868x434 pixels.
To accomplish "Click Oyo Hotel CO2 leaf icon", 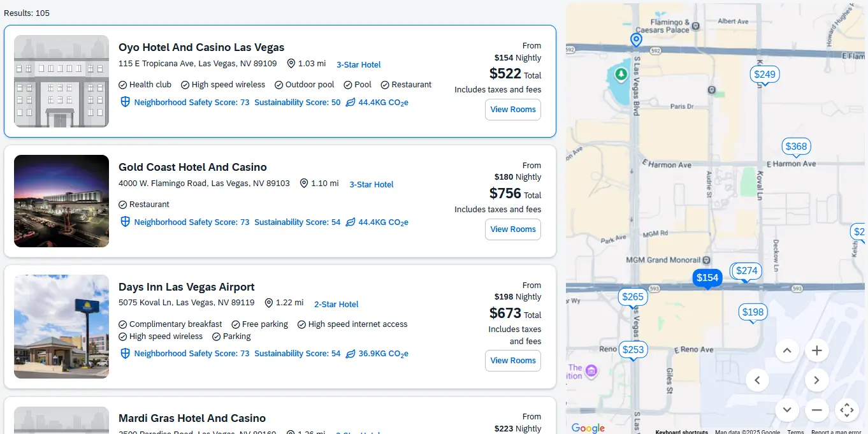I will point(351,103).
